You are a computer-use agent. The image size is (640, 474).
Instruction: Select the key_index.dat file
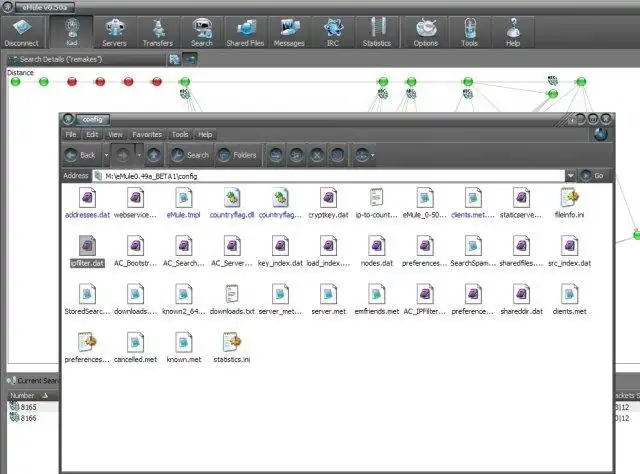pos(280,251)
